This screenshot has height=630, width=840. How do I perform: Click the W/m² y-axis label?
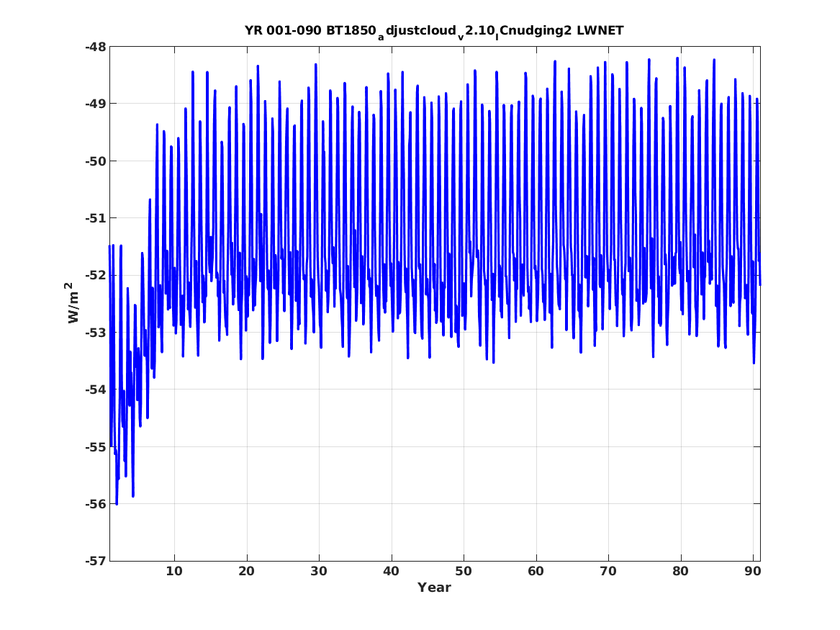73,302
